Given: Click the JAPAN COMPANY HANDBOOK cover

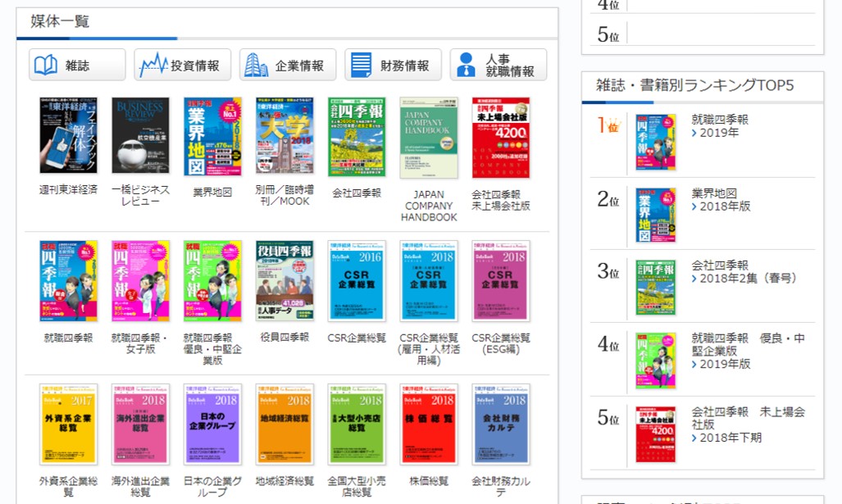Looking at the screenshot, I should tap(429, 138).
